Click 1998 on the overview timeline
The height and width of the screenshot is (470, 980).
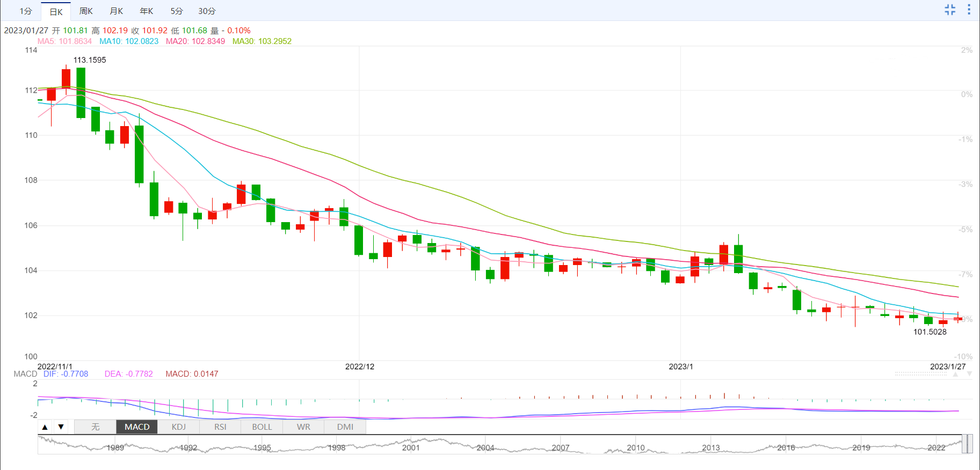pyautogui.click(x=337, y=448)
